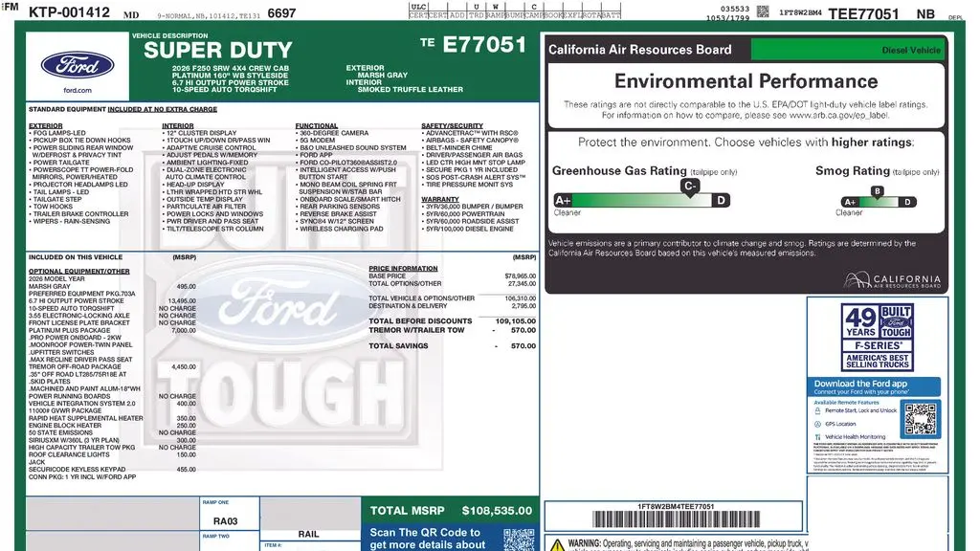This screenshot has height=551, width=980.
Task: Click the PLATINUM PLUS PACKAGE line
Action: point(113,330)
